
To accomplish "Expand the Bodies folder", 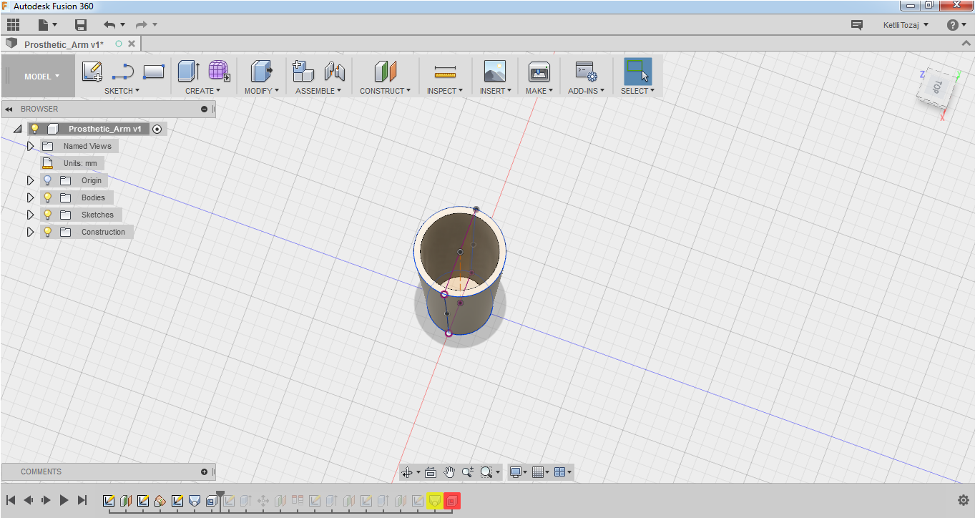I will [x=30, y=197].
